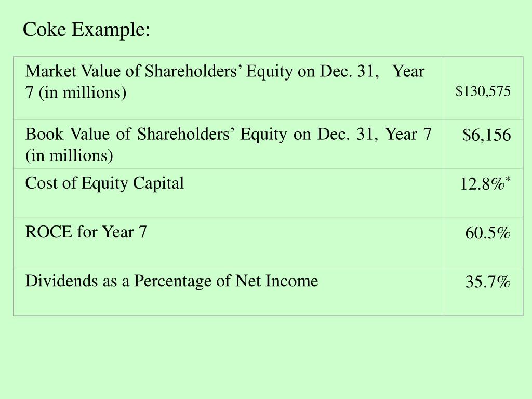Click 'Net Income' in the dividends row
532x399 pixels.
[x=276, y=281]
